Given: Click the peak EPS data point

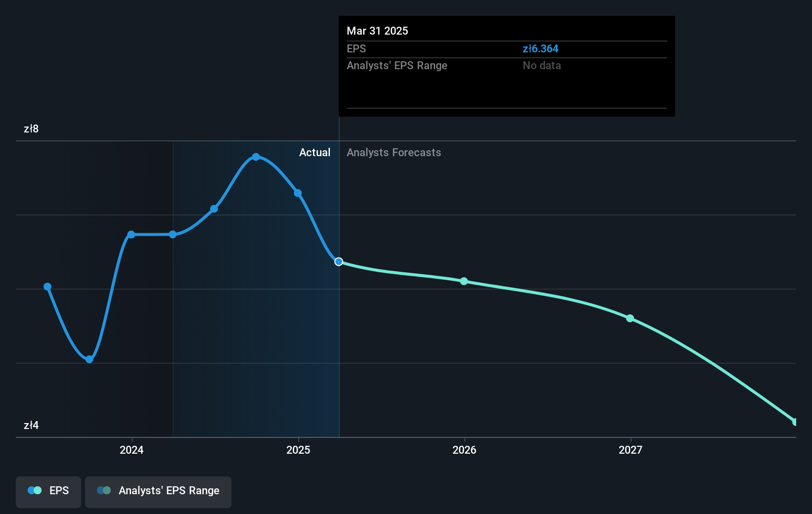Looking at the screenshot, I should [256, 157].
